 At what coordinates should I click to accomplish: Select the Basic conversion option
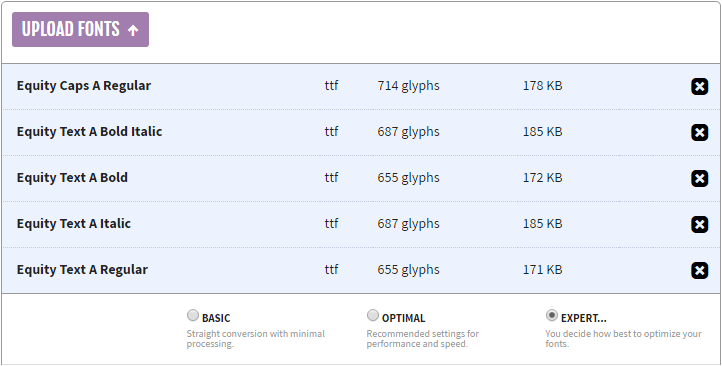click(192, 315)
